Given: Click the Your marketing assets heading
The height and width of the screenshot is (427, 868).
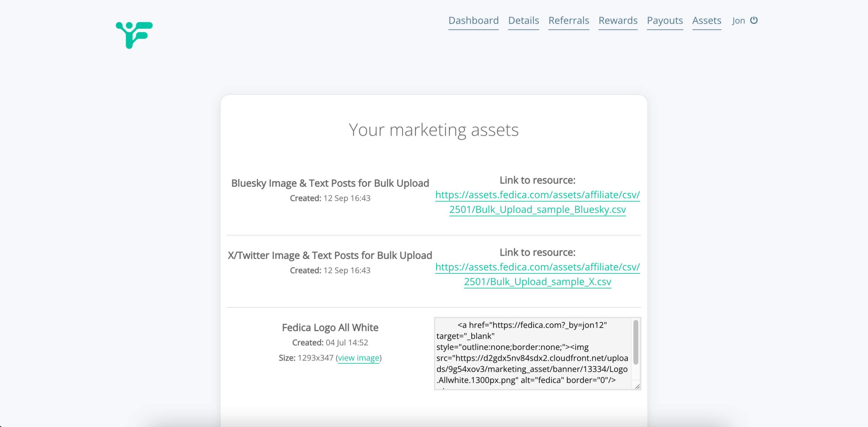Looking at the screenshot, I should (x=434, y=130).
